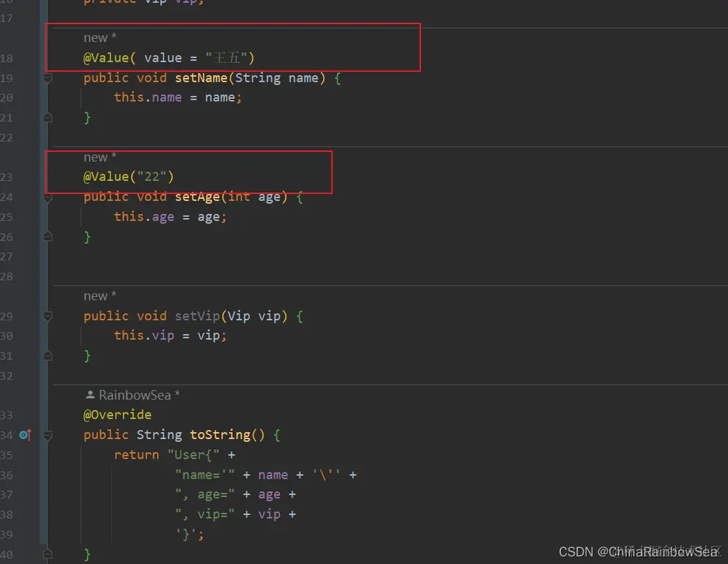Click the 'this.vip = vip;' statement
Image resolution: width=728 pixels, height=564 pixels.
point(170,335)
